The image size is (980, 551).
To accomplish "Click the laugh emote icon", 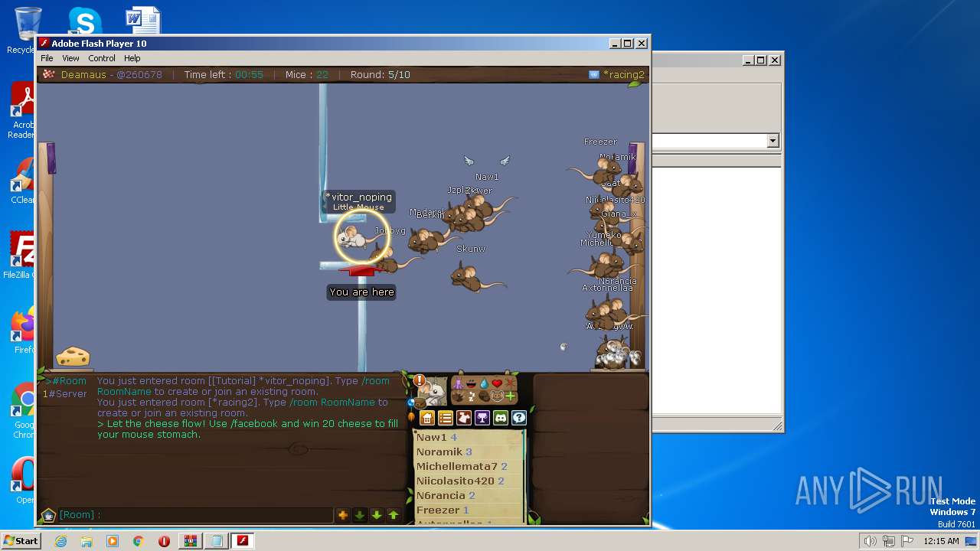I will [x=472, y=384].
